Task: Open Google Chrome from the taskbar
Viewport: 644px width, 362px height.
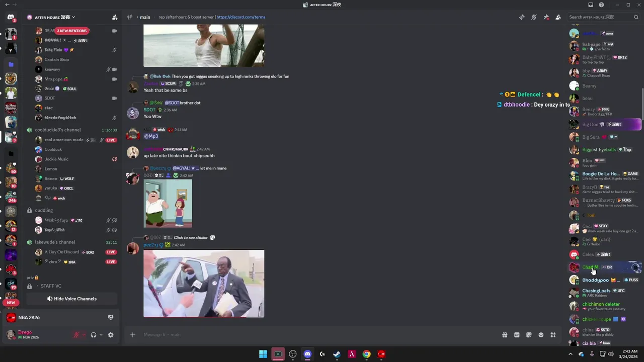Action: point(367,354)
